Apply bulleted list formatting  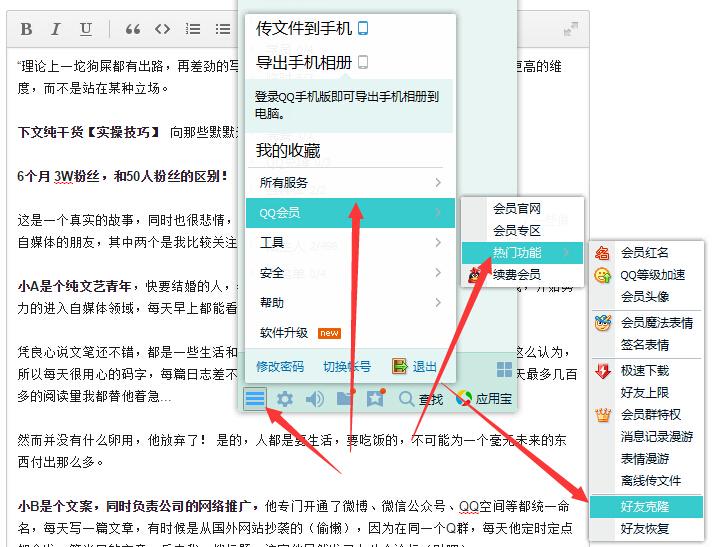click(x=223, y=29)
